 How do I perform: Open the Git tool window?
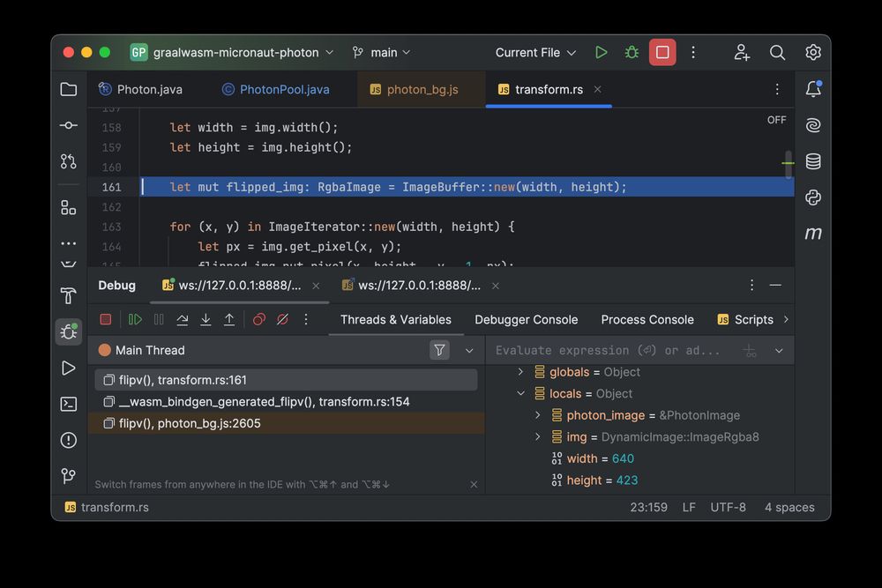[69, 476]
